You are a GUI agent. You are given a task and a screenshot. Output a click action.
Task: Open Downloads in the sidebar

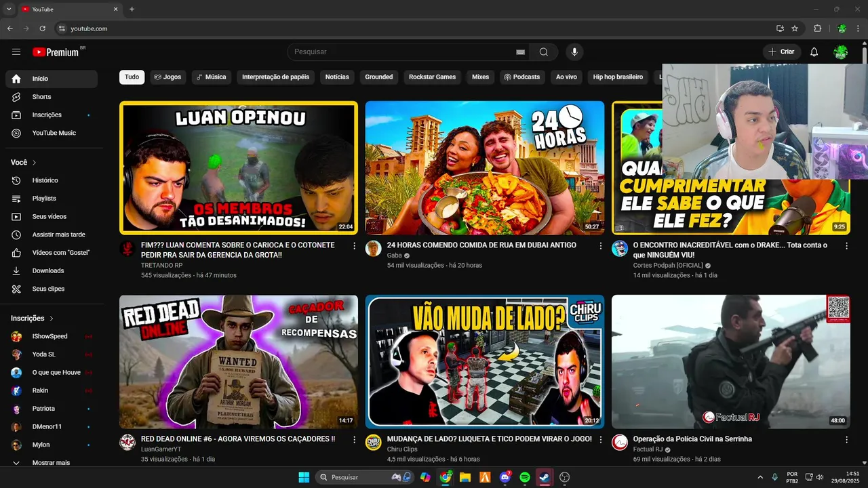click(x=52, y=270)
